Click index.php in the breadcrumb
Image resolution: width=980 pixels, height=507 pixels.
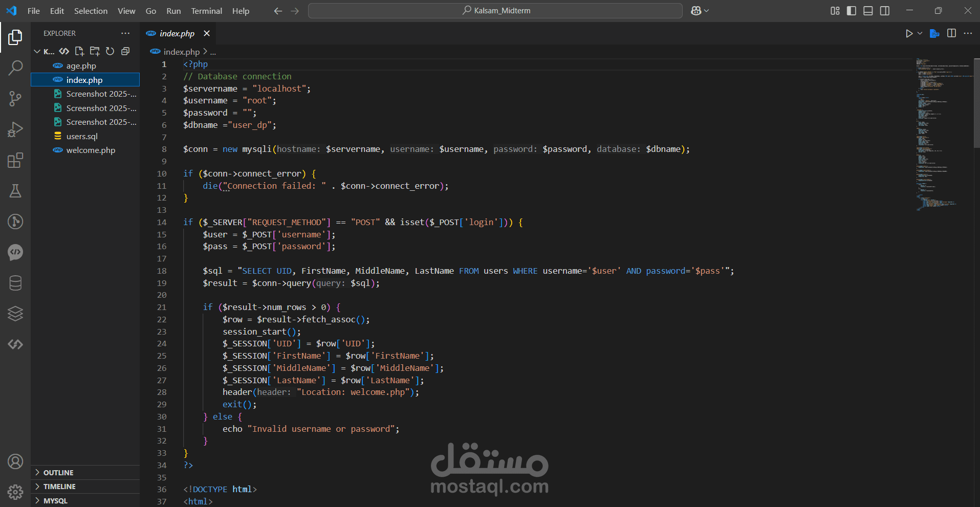pos(181,52)
